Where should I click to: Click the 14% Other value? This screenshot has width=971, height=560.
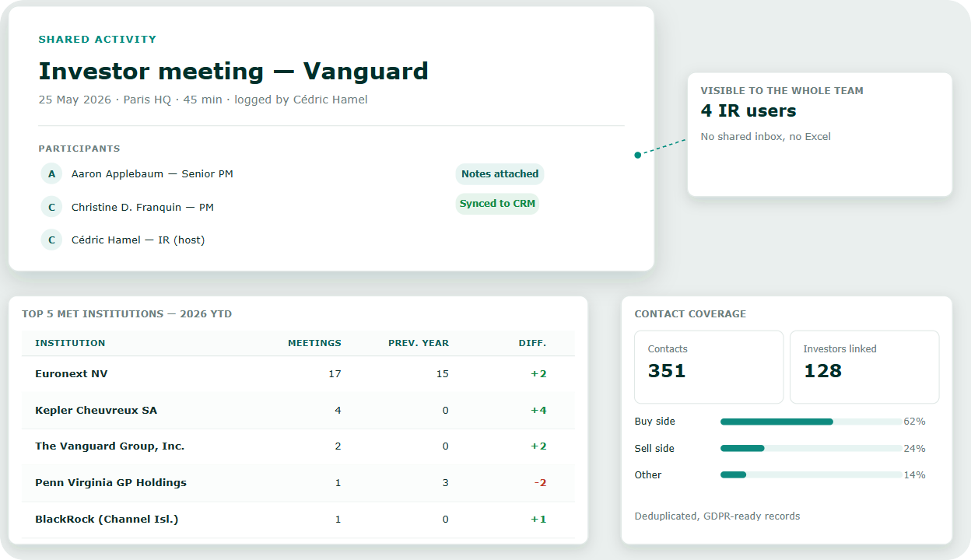click(x=914, y=475)
